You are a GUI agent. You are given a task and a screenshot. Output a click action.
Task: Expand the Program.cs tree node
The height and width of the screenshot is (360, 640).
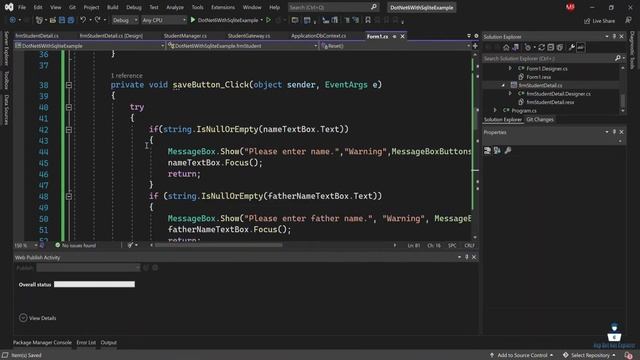[495, 111]
